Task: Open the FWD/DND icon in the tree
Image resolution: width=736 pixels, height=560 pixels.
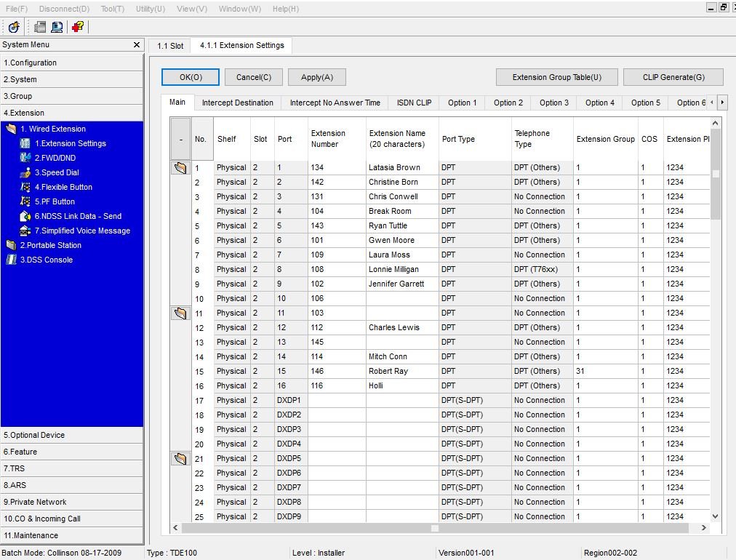Action: 25,158
